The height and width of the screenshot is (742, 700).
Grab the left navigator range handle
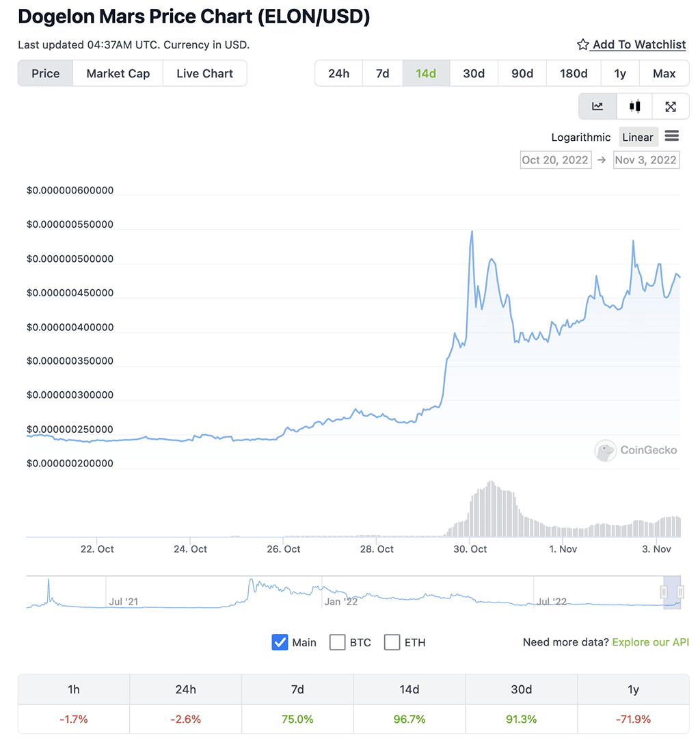(664, 592)
